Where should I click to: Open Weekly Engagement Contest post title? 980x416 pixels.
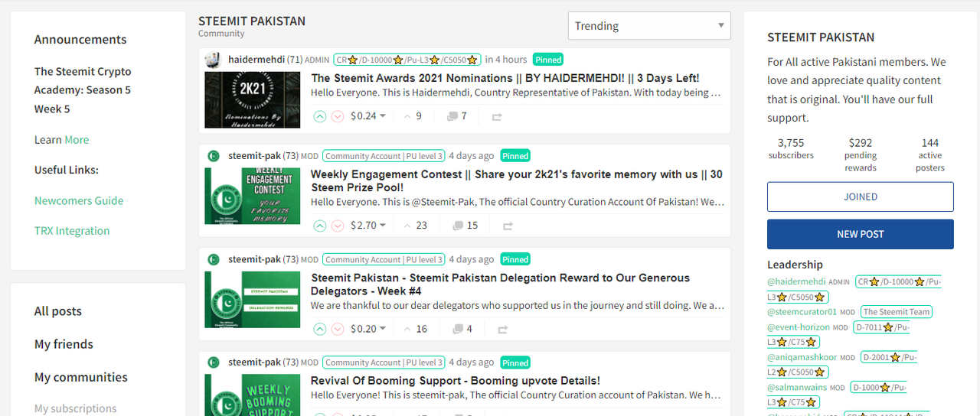coord(517,180)
